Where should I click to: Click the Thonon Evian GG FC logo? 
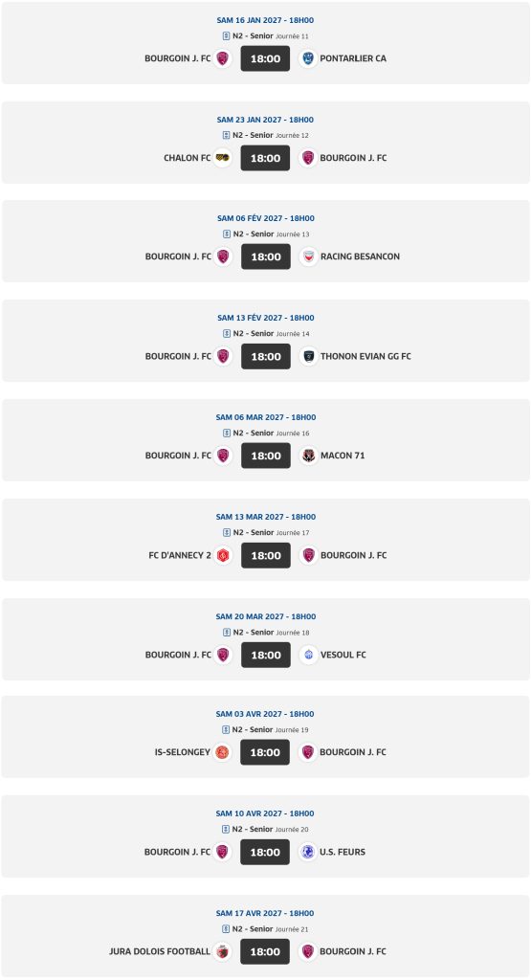[x=309, y=356]
